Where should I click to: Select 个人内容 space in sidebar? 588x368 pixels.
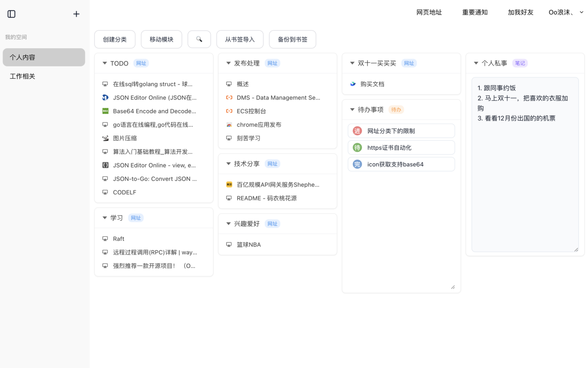[x=44, y=57]
